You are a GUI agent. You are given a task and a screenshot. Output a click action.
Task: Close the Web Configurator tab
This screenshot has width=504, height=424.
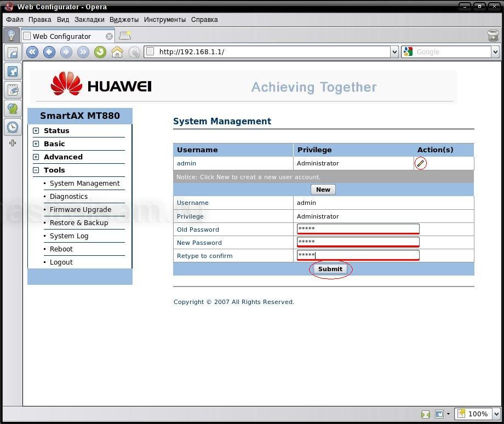[109, 36]
